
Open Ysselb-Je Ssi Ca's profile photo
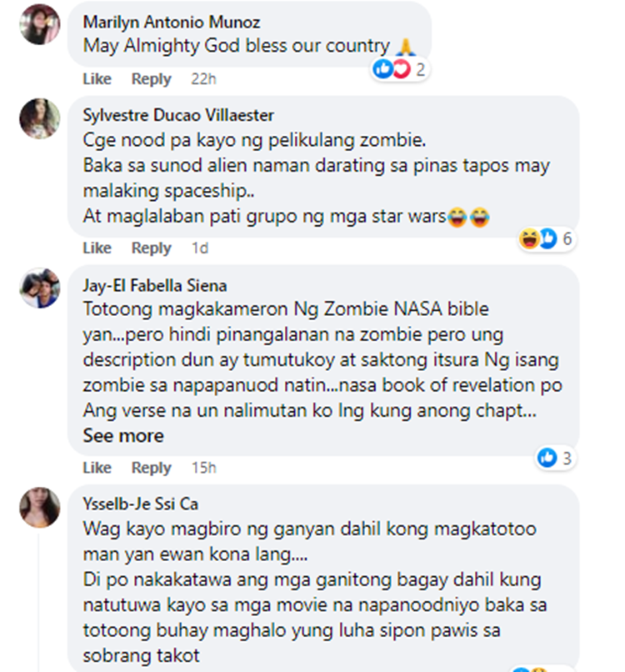40,507
